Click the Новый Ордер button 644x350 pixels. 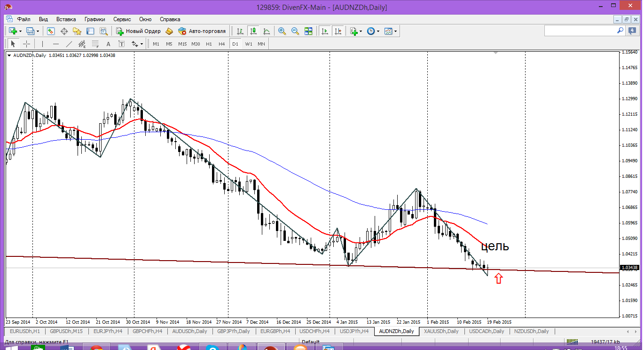pyautogui.click(x=139, y=31)
